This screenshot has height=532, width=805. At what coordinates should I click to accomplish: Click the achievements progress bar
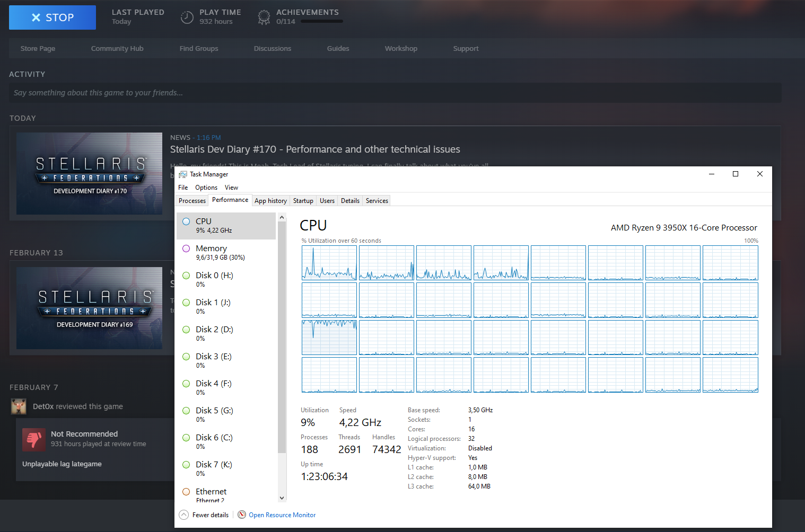(x=322, y=22)
